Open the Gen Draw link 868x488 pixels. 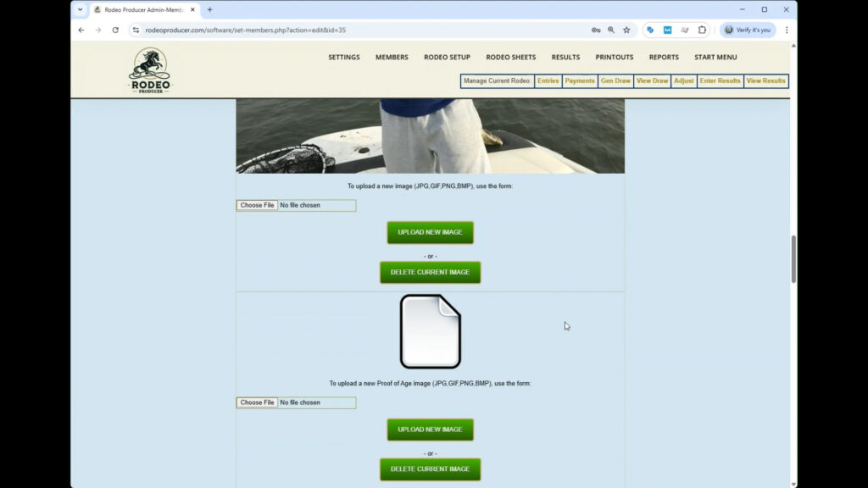(615, 81)
